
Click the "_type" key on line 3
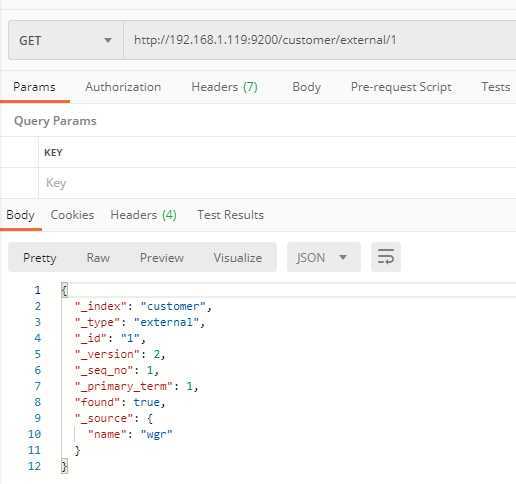pyautogui.click(x=98, y=322)
